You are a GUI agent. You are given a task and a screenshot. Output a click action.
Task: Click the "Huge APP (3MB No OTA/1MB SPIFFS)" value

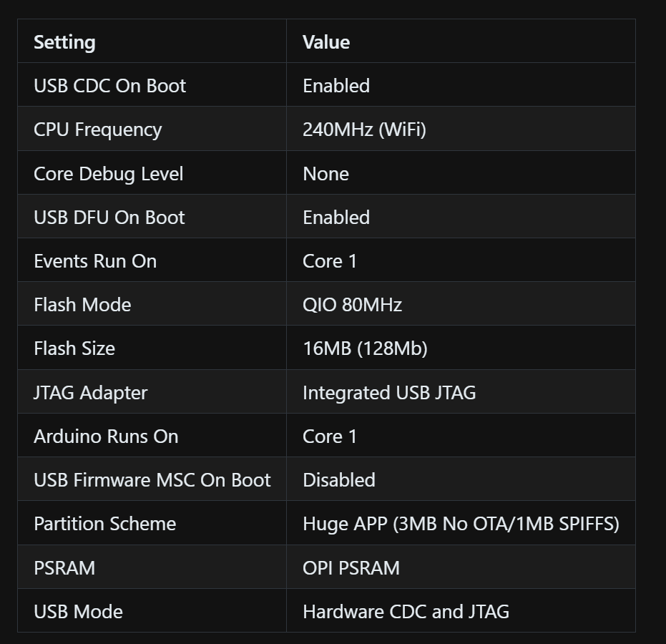pyautogui.click(x=461, y=524)
